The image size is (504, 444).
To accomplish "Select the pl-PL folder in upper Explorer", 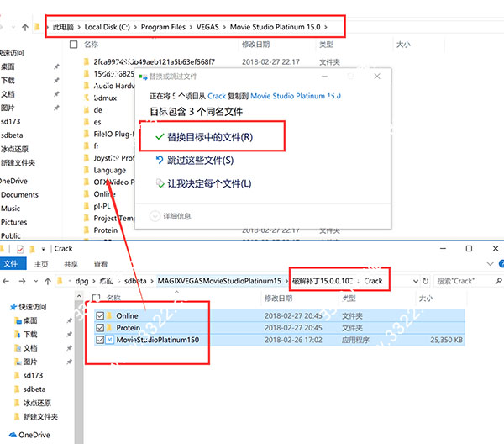I will point(102,206).
